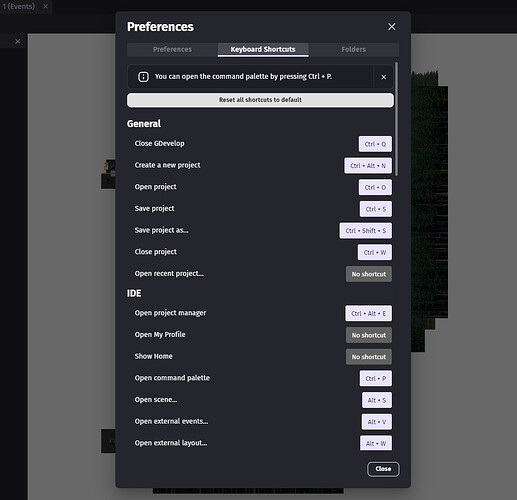This screenshot has height=500, width=517.
Task: Assign a shortcut to Show Home
Action: coord(369,357)
